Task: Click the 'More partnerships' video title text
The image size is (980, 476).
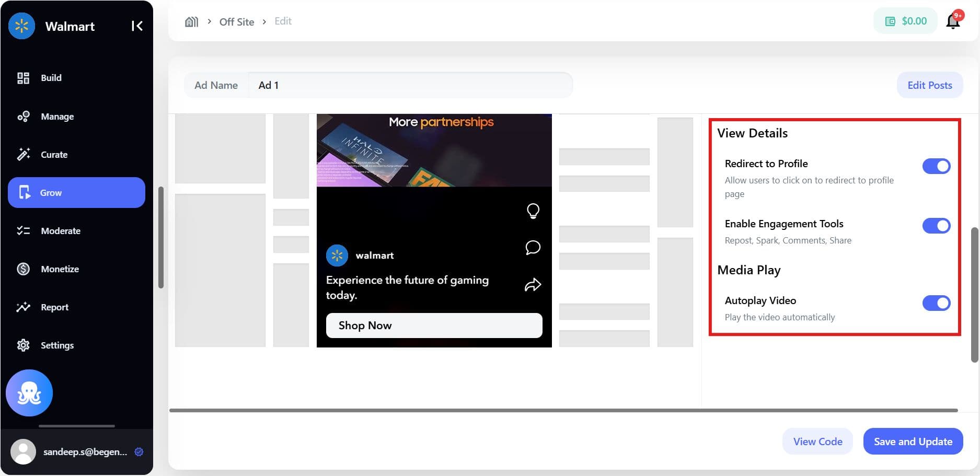Action: point(441,122)
